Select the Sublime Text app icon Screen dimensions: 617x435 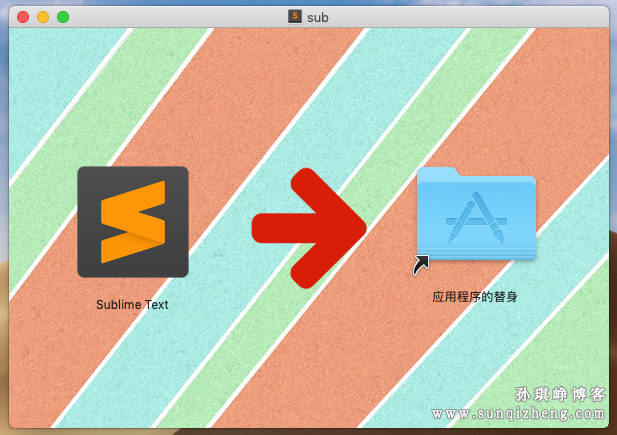click(x=133, y=222)
